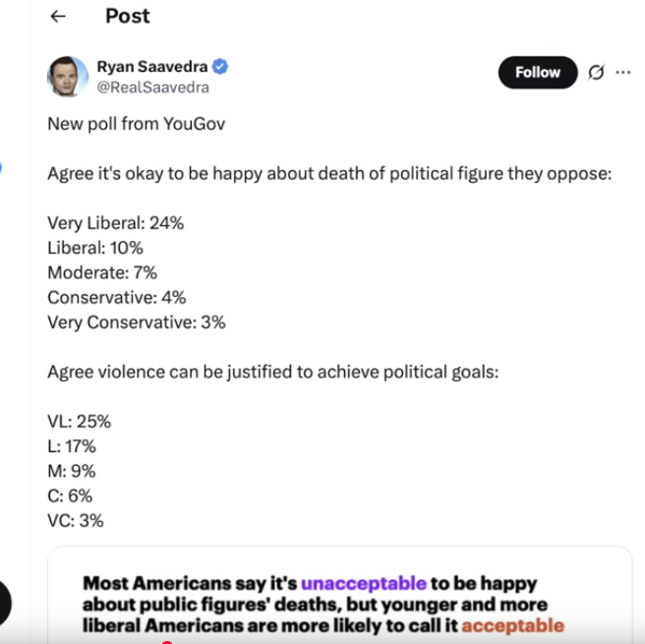Click the orange word "acceptable" in chart

coord(512,625)
